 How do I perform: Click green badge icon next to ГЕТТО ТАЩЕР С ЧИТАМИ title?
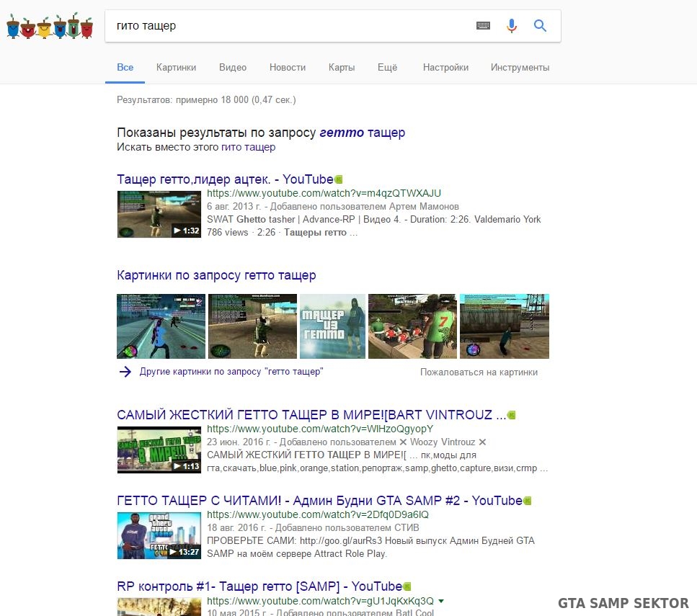pyautogui.click(x=528, y=501)
